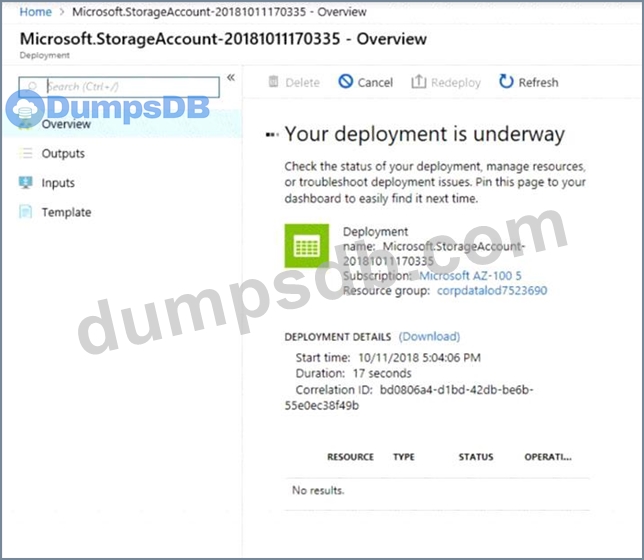Collapse the sidebar with the double chevron
This screenshot has height=560, width=644.
pyautogui.click(x=230, y=78)
